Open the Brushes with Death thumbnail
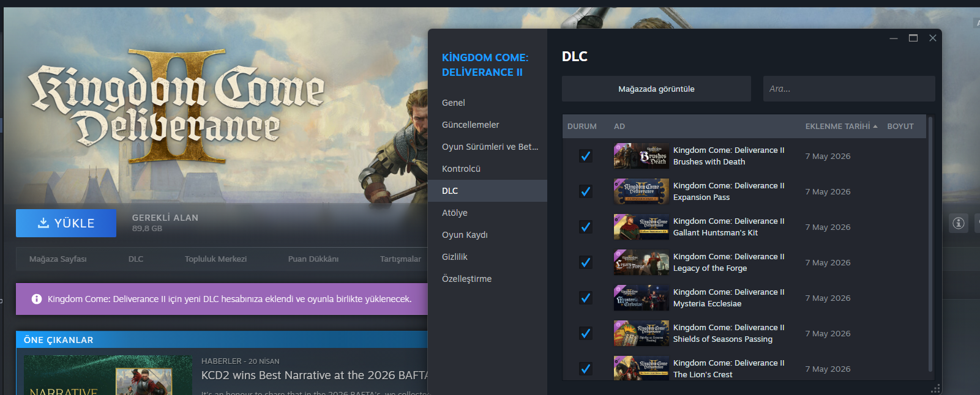 [641, 156]
